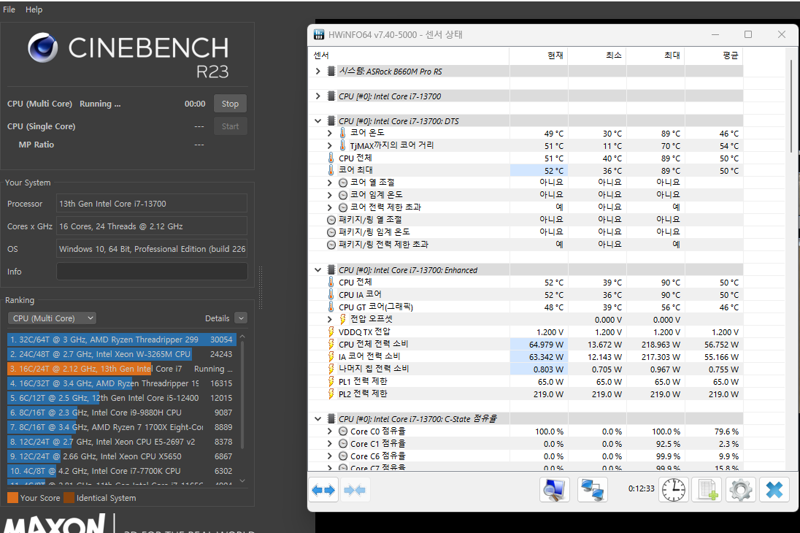Click the CPU 전체 thermometer icon in DTS
The image size is (800, 533).
331,158
